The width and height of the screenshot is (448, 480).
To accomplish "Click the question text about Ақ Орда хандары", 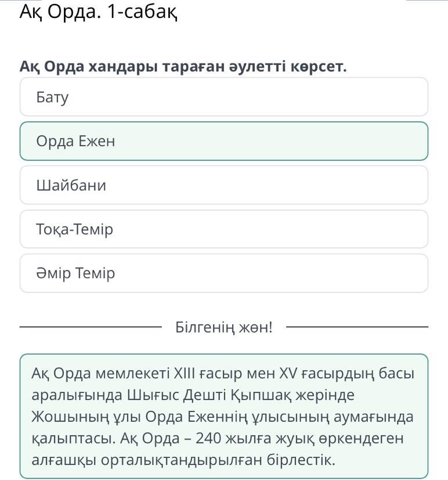I will pyautogui.click(x=183, y=66).
